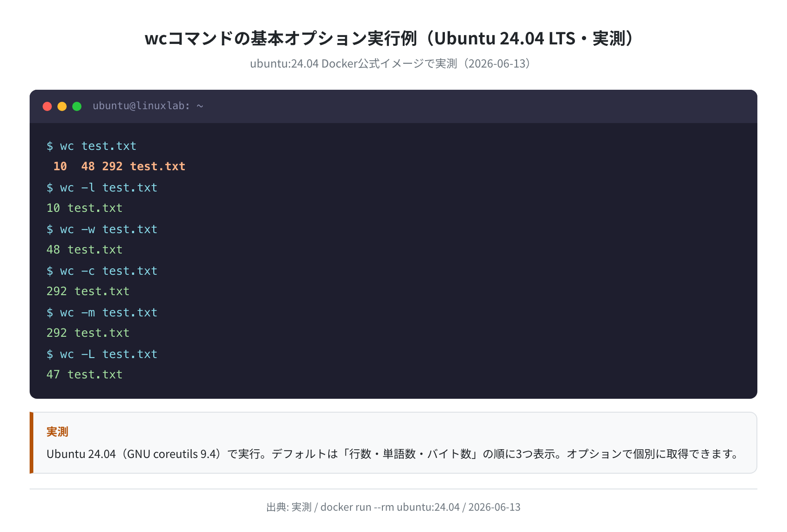This screenshot has width=787, height=532.
Task: Select the command '$ wc -w test.txt'
Action: (102, 229)
